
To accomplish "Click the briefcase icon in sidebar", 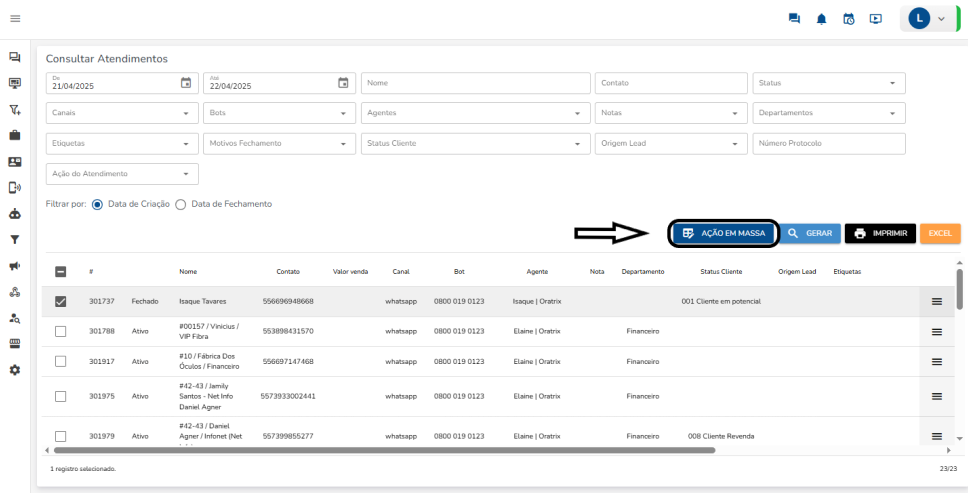I will [15, 135].
